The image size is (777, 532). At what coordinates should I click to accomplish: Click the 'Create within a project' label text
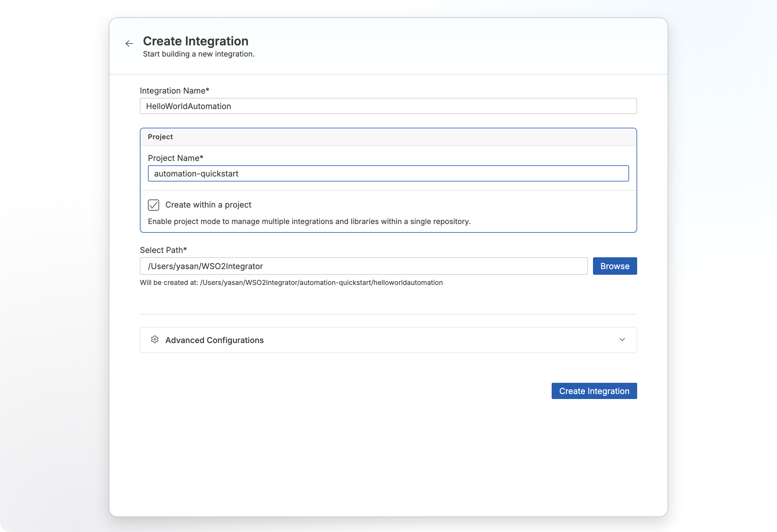coord(208,205)
